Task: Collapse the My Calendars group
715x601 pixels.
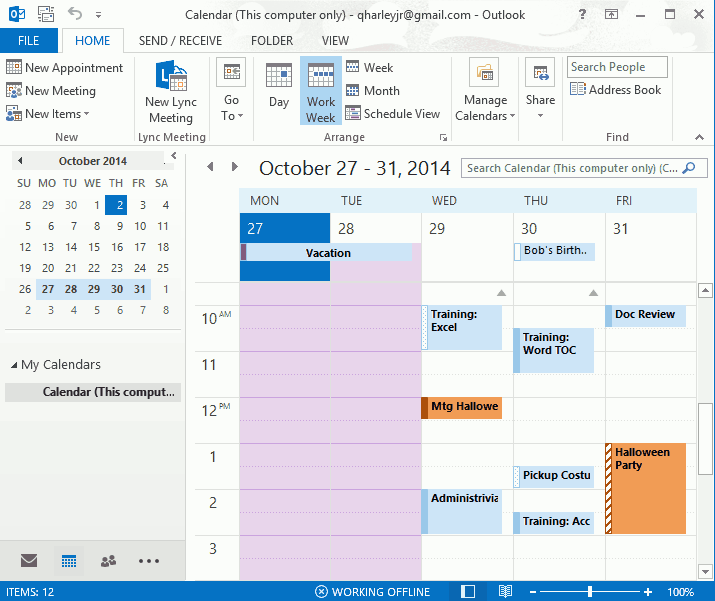Action: pyautogui.click(x=14, y=365)
